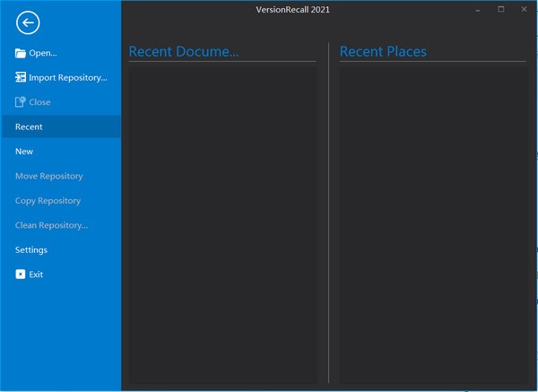
Task: Click the Import Repository icon
Action: pos(21,77)
